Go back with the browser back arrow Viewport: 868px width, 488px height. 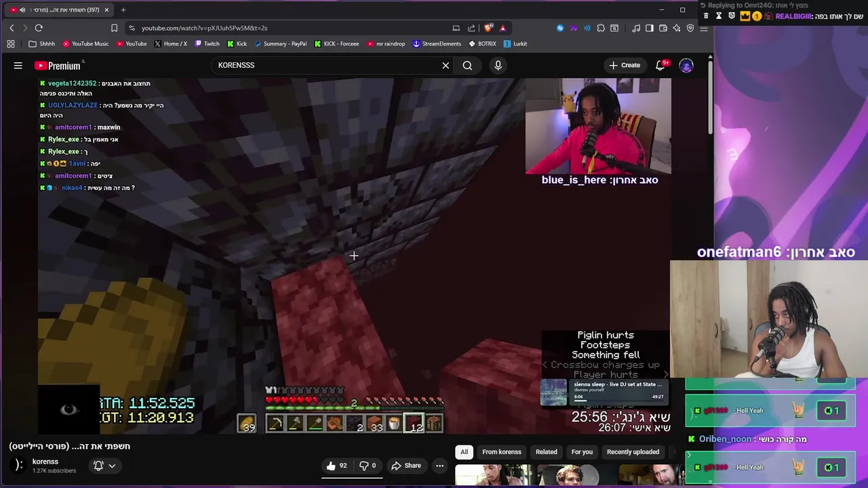point(12,28)
